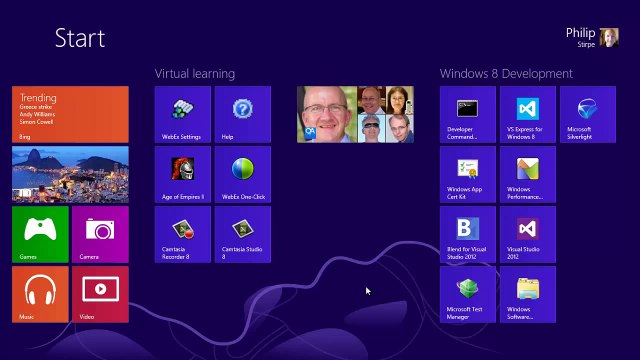Screen dimensions: 640x360
Task: Click the Philip user name
Action: tap(580, 33)
